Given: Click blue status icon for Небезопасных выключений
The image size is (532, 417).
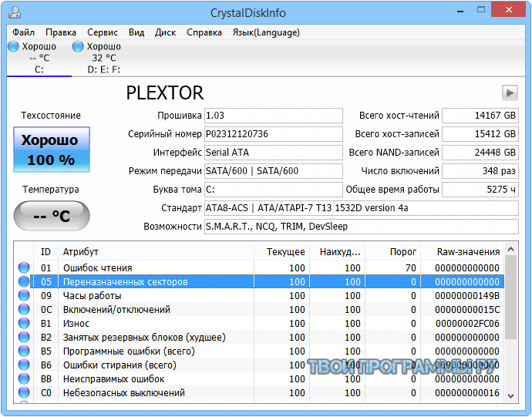Looking at the screenshot, I should pyautogui.click(x=24, y=393).
